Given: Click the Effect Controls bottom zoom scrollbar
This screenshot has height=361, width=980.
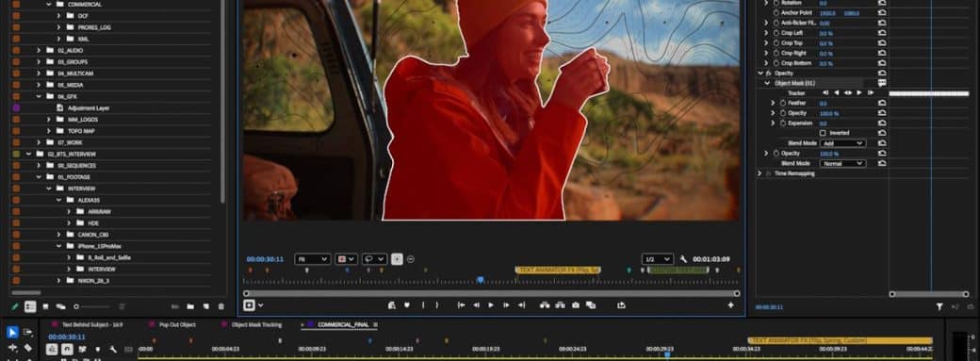Looking at the screenshot, I should click(930, 293).
